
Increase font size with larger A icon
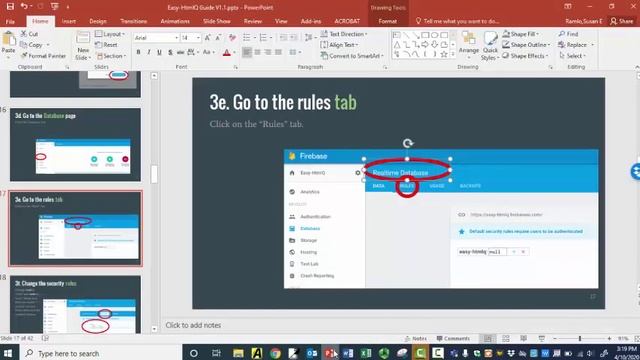[208, 38]
